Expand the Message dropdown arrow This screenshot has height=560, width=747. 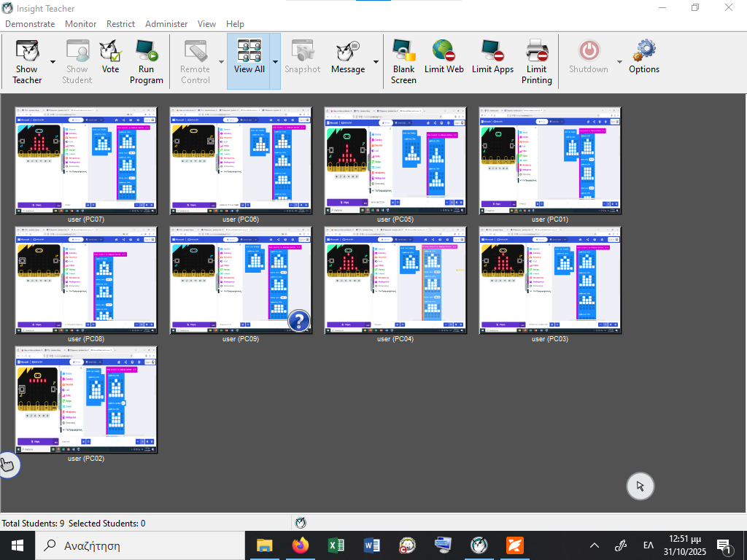pos(376,62)
